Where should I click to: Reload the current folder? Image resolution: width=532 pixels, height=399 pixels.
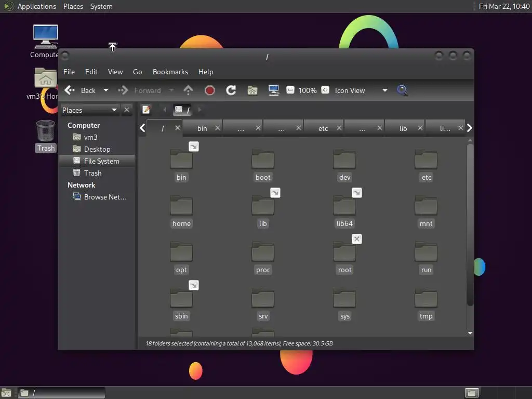click(x=231, y=90)
